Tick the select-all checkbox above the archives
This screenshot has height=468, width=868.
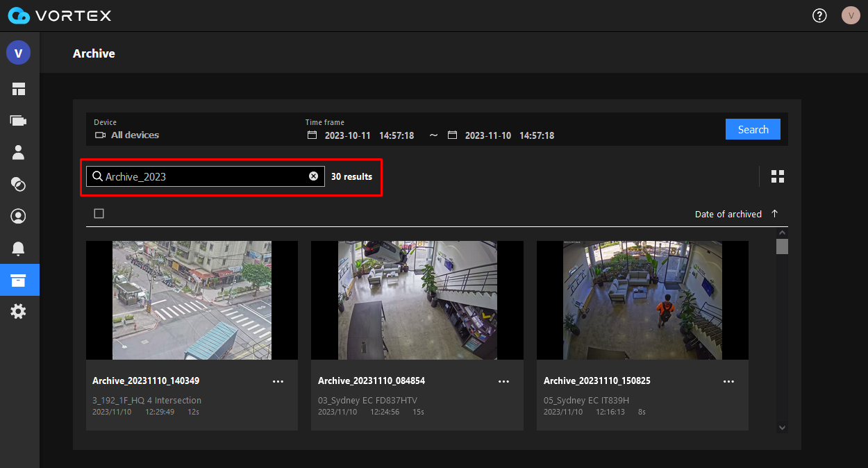(99, 213)
